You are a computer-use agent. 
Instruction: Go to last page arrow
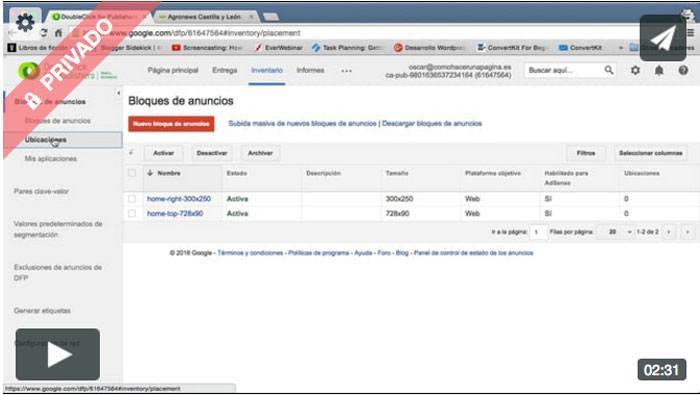pyautogui.click(x=688, y=232)
